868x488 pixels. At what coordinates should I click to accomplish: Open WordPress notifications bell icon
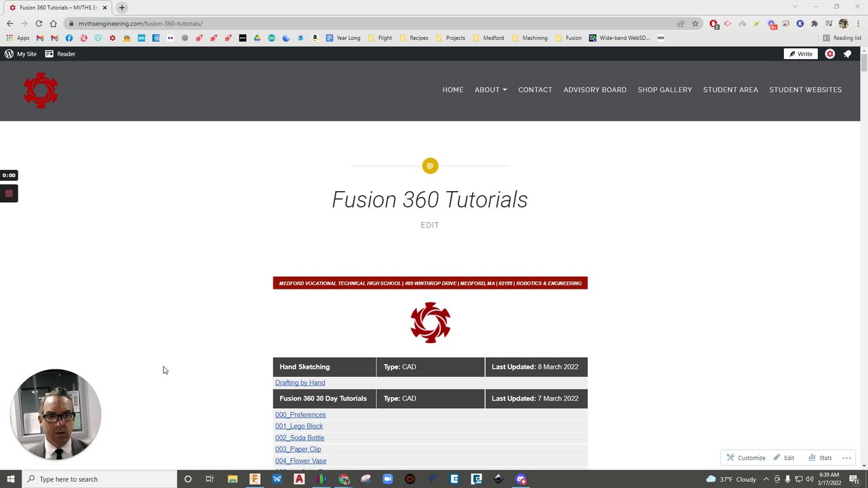click(x=848, y=54)
